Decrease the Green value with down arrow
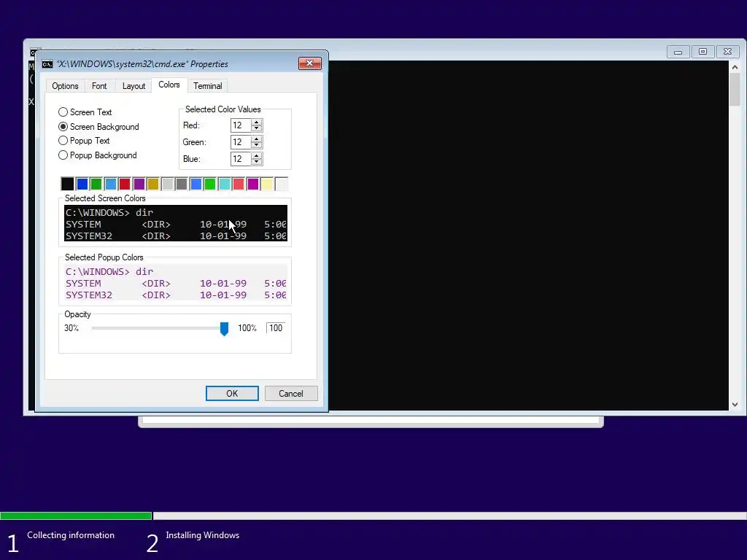The image size is (747, 560). [x=257, y=145]
